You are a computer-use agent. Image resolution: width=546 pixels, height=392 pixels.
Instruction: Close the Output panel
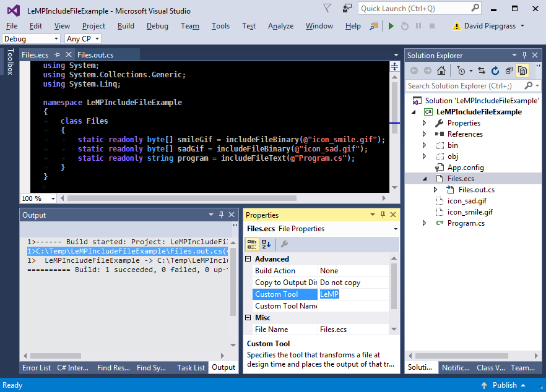pos(232,215)
